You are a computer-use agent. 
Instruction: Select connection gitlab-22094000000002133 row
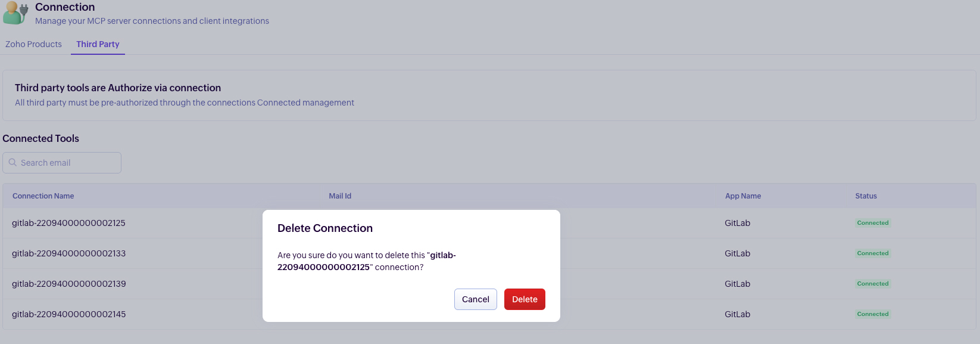(68, 253)
